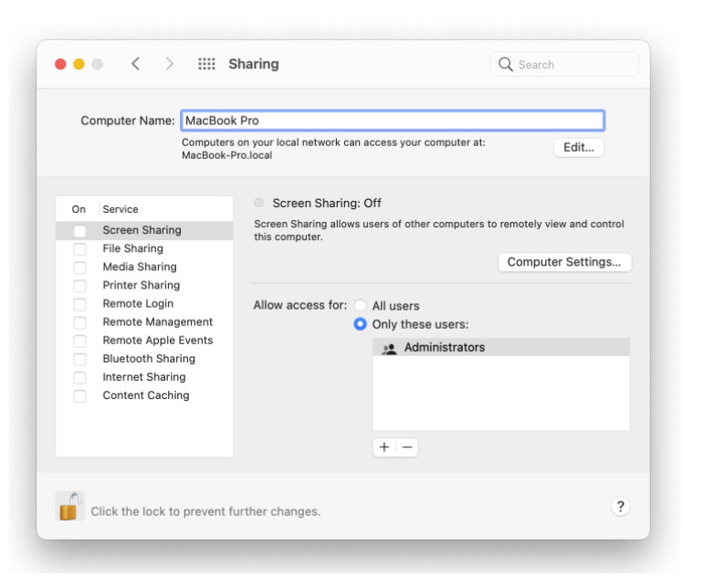Enable the File Sharing checkbox
The height and width of the screenshot is (588, 703).
point(79,249)
